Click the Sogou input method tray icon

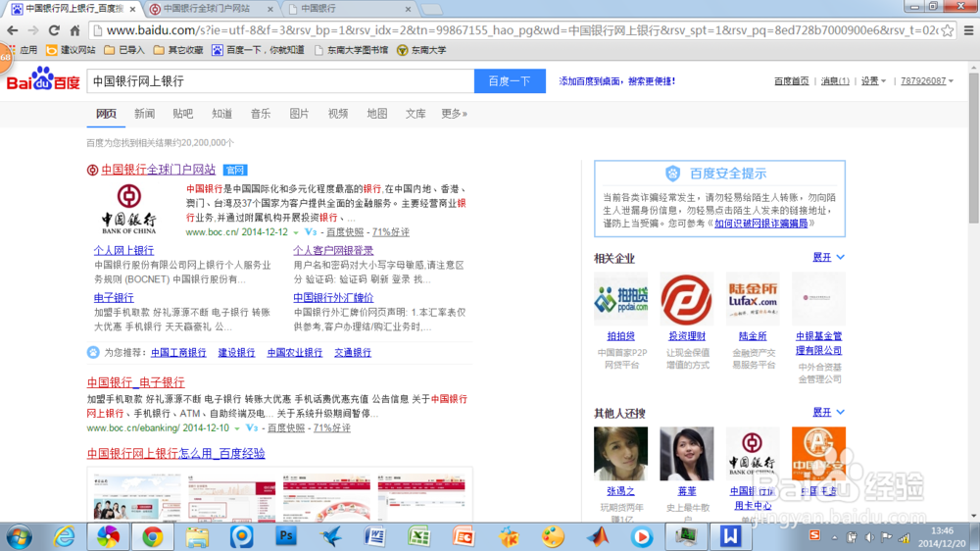814,535
